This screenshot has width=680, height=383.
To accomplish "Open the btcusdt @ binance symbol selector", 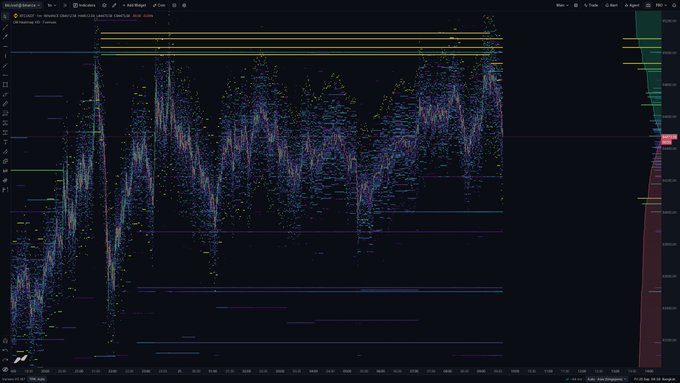I will tap(22, 5).
